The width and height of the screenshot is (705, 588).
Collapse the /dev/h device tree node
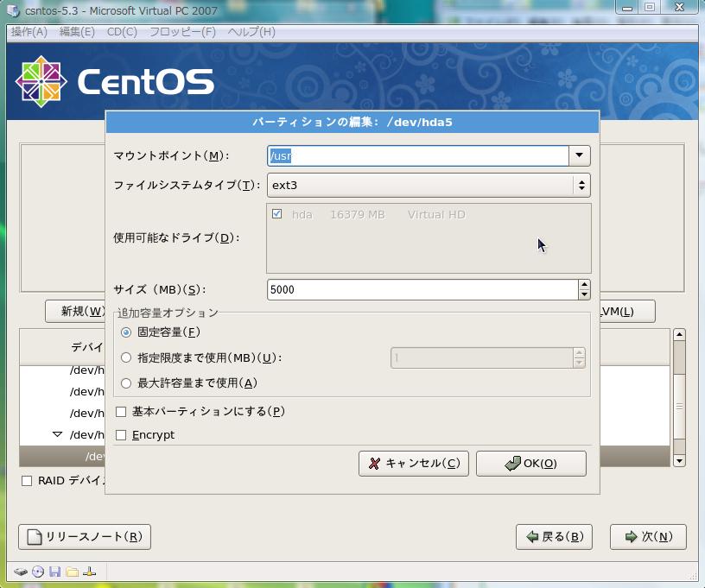pyautogui.click(x=58, y=435)
